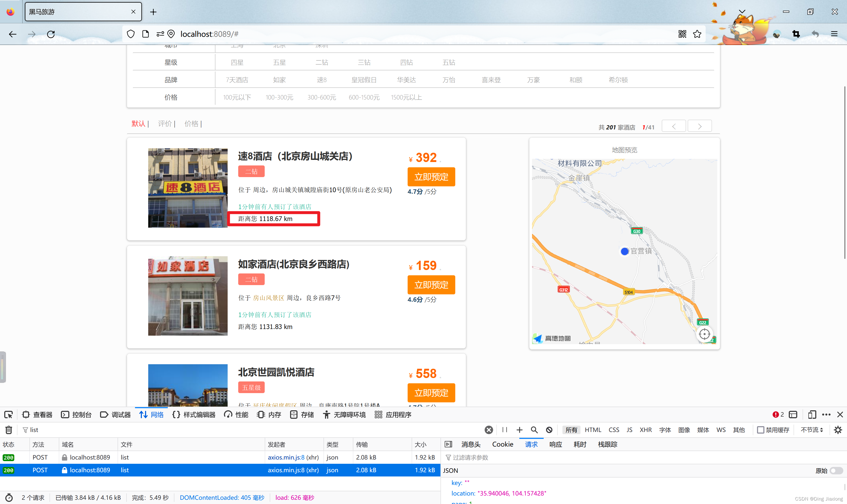Open performance analysis stopwatch icon
Image resolution: width=847 pixels, height=504 pixels.
[9, 498]
